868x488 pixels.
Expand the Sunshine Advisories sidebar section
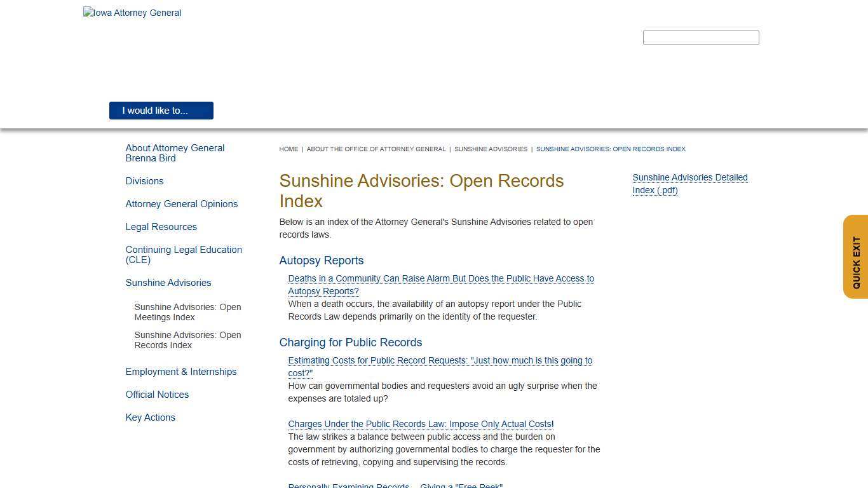click(168, 283)
